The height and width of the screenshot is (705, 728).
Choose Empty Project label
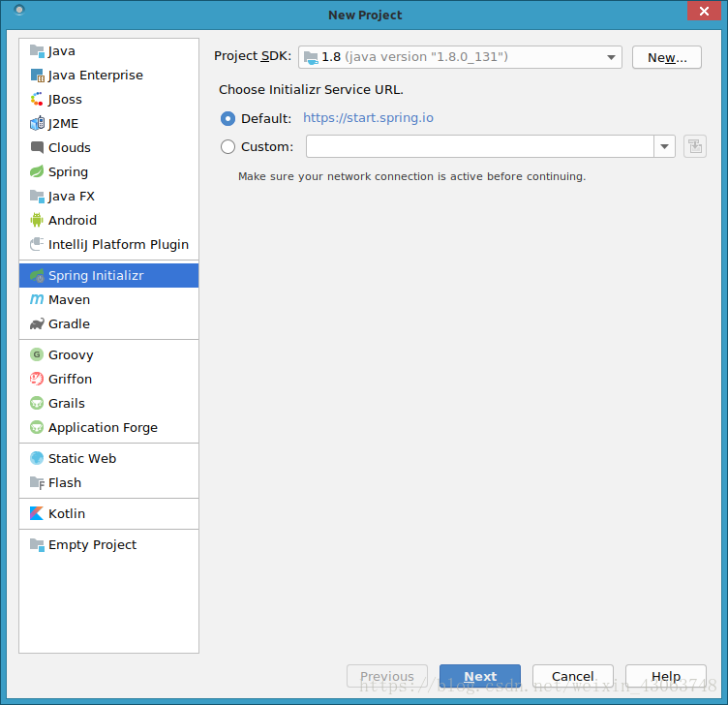(x=92, y=545)
